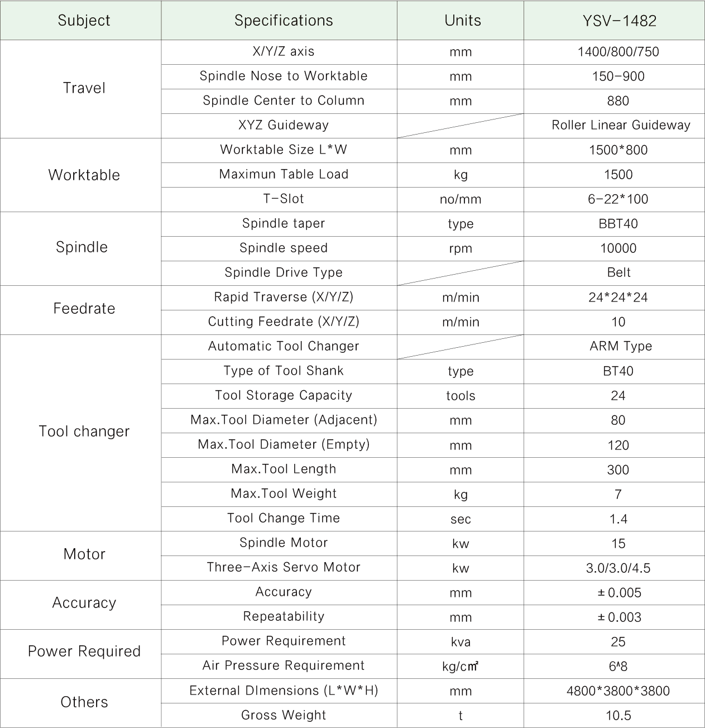Select the 'Power Required' subject cell
The width and height of the screenshot is (705, 728).
tap(81, 654)
